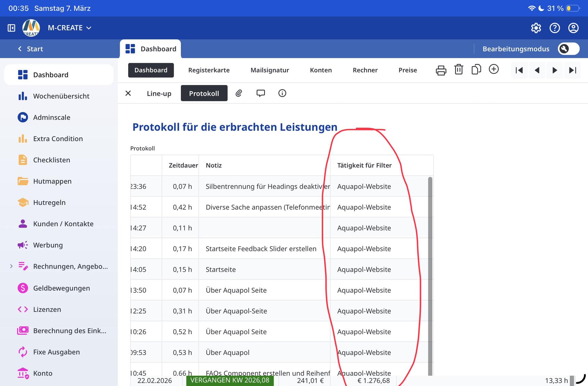
Task: Open the help question mark icon
Action: tap(554, 28)
